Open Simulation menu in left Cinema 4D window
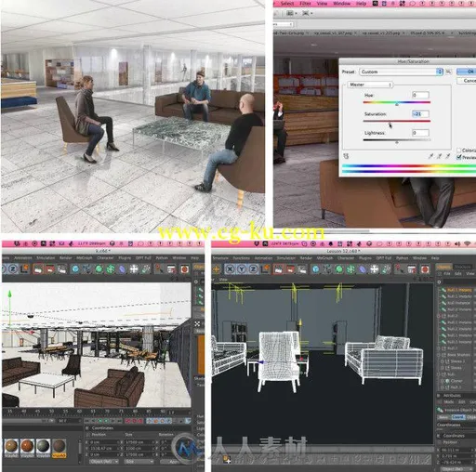This screenshot has height=472, width=476. (x=46, y=258)
